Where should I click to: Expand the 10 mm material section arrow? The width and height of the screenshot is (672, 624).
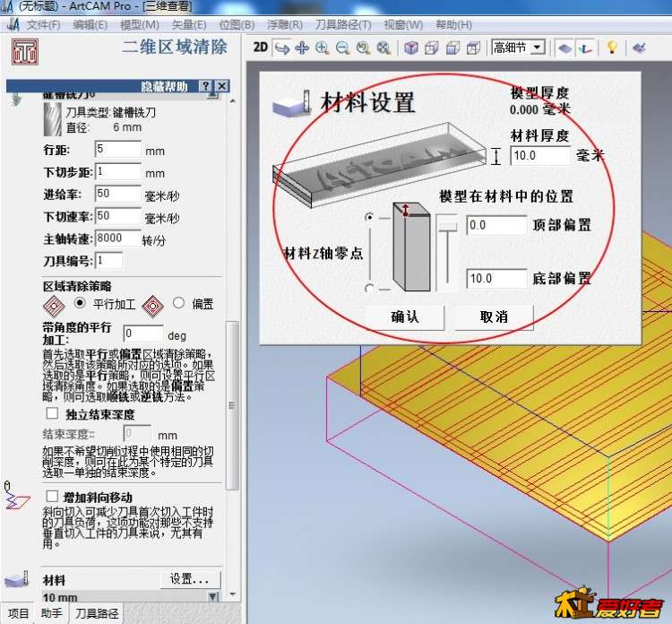tap(213, 596)
